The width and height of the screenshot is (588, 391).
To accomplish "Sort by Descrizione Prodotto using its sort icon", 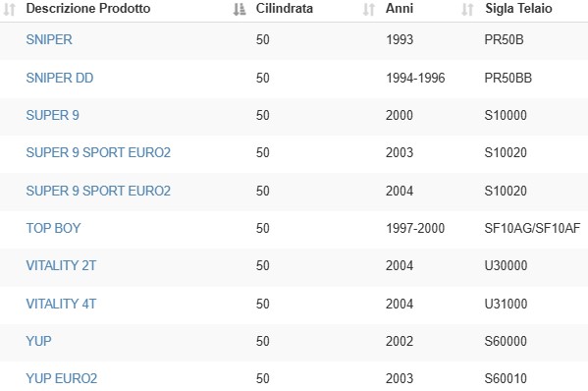I will tap(240, 10).
